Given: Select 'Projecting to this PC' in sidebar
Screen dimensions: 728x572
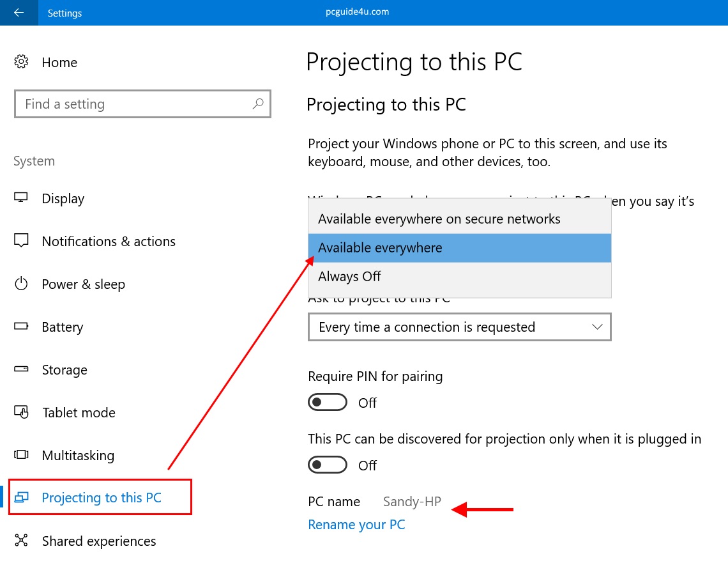Looking at the screenshot, I should coord(101,497).
